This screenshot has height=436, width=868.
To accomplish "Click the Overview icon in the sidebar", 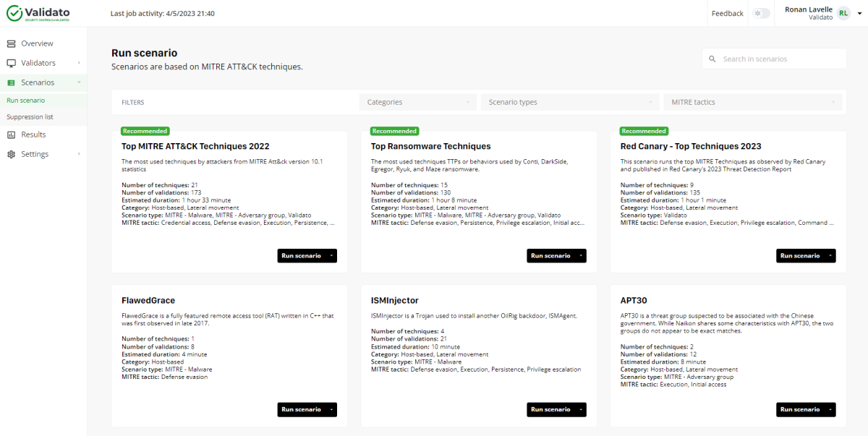I will (x=12, y=43).
